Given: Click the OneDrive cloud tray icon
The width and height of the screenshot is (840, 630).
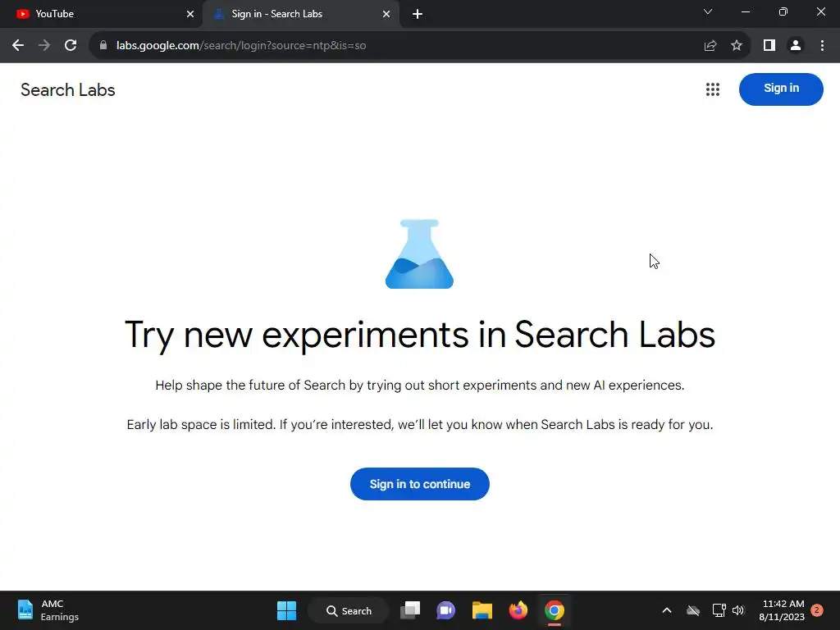Looking at the screenshot, I should [693, 610].
